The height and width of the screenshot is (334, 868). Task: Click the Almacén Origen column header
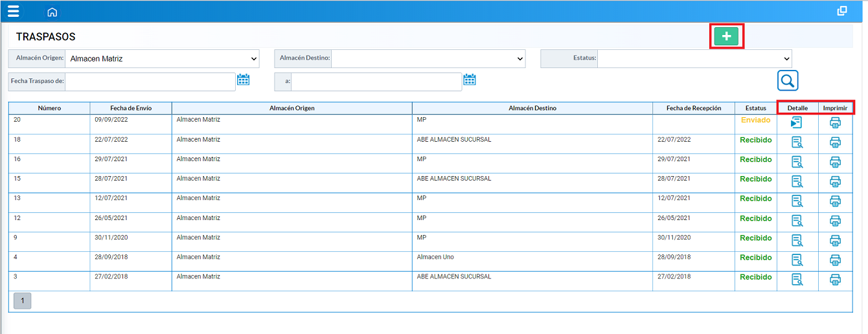(292, 108)
